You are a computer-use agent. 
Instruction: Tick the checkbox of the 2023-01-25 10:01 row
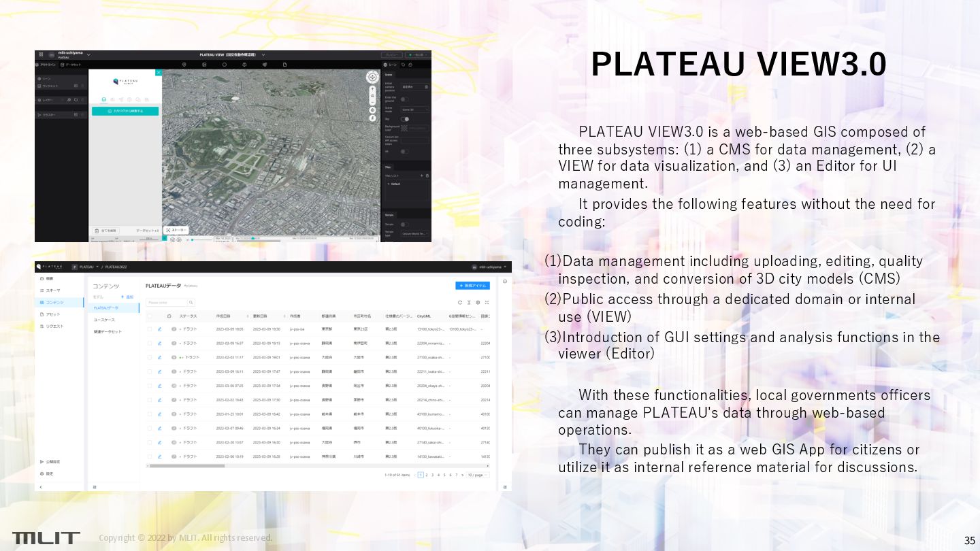click(150, 414)
